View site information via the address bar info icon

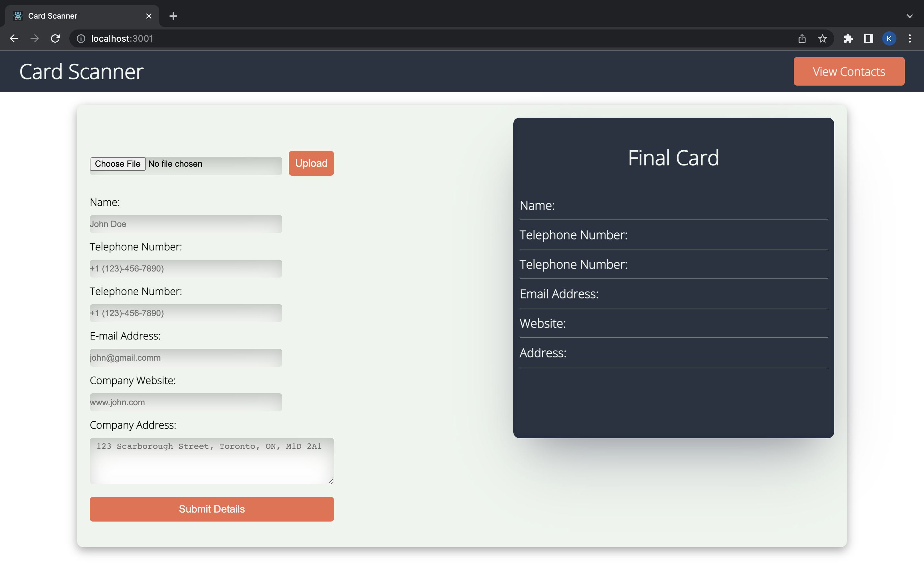tap(81, 38)
